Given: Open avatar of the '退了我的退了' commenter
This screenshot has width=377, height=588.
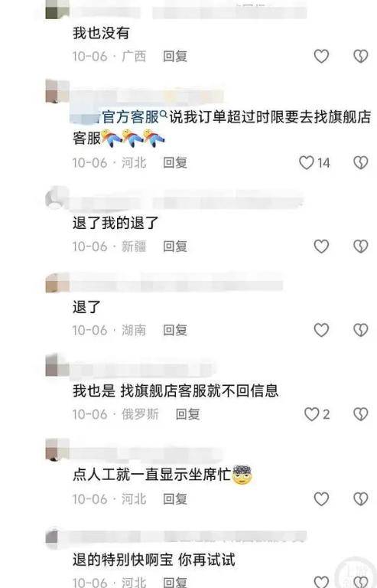Looking at the screenshot, I should point(57,198).
